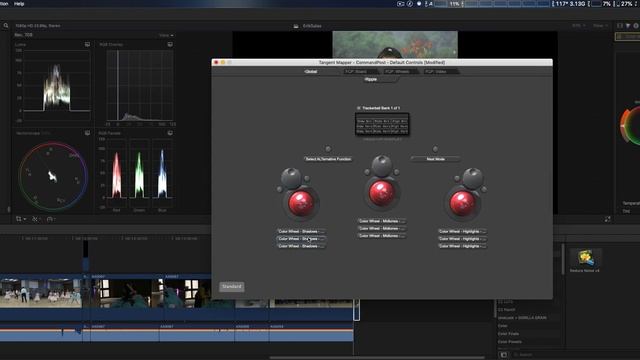640x360 pixels.
Task: Open second Color Wheel - Midtones mapping field
Action: pos(382,228)
